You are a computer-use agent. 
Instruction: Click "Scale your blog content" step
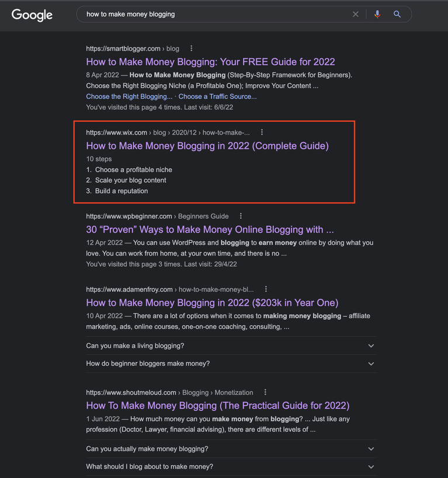coord(131,180)
